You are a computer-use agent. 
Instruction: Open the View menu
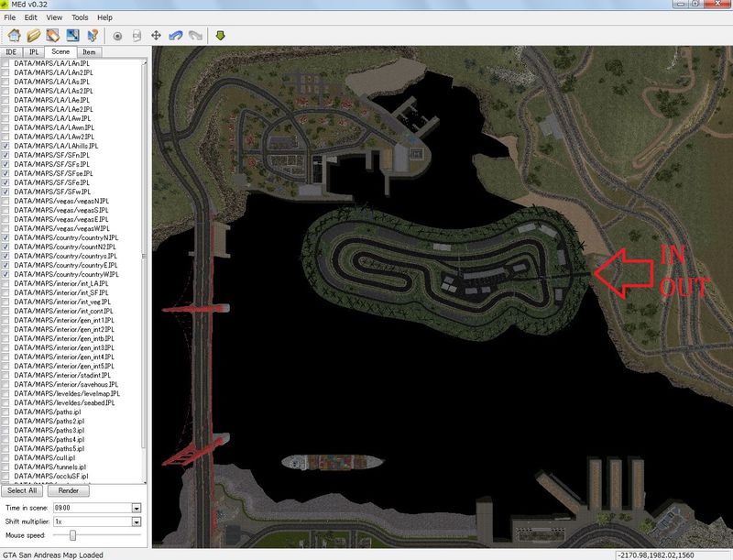[54, 17]
